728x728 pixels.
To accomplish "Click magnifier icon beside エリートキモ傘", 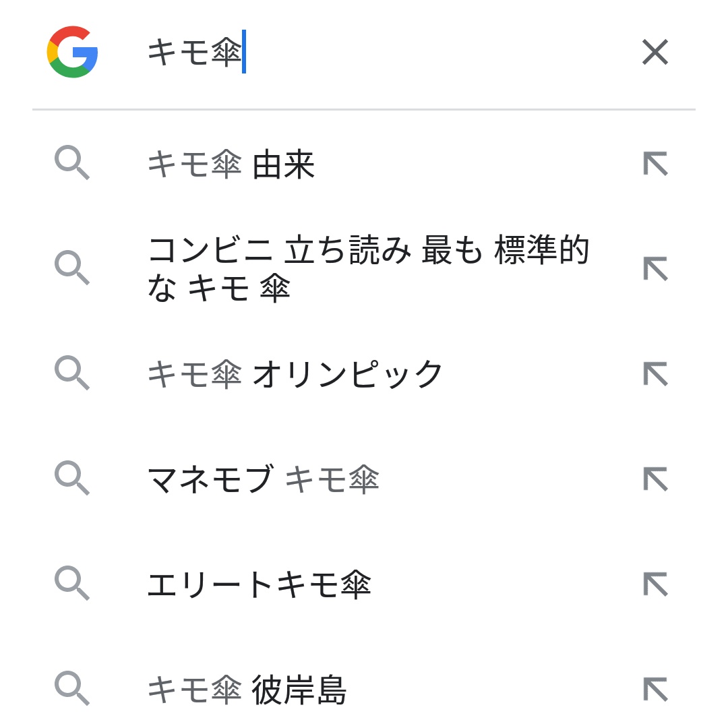I will click(x=71, y=583).
